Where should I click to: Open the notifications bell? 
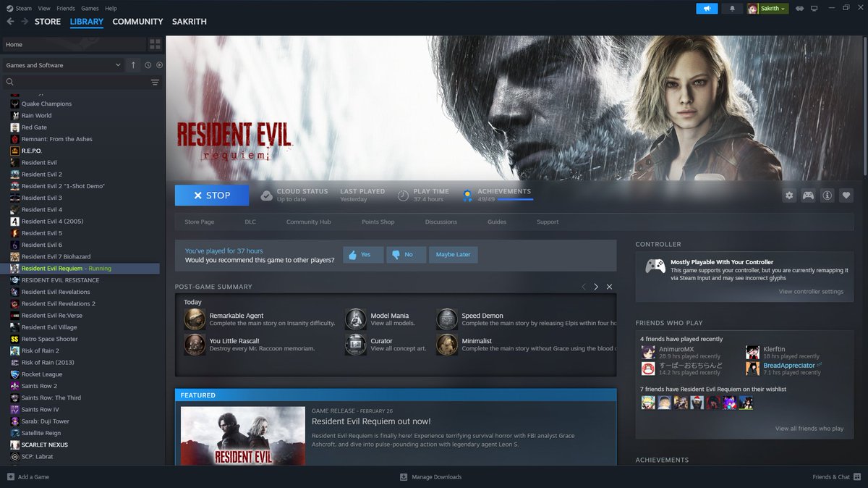[732, 9]
